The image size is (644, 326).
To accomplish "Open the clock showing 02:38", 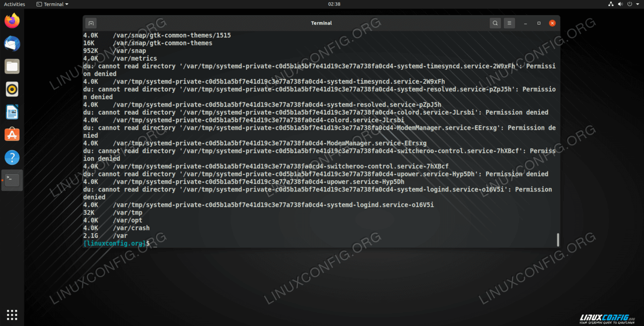I will pyautogui.click(x=321, y=4).
